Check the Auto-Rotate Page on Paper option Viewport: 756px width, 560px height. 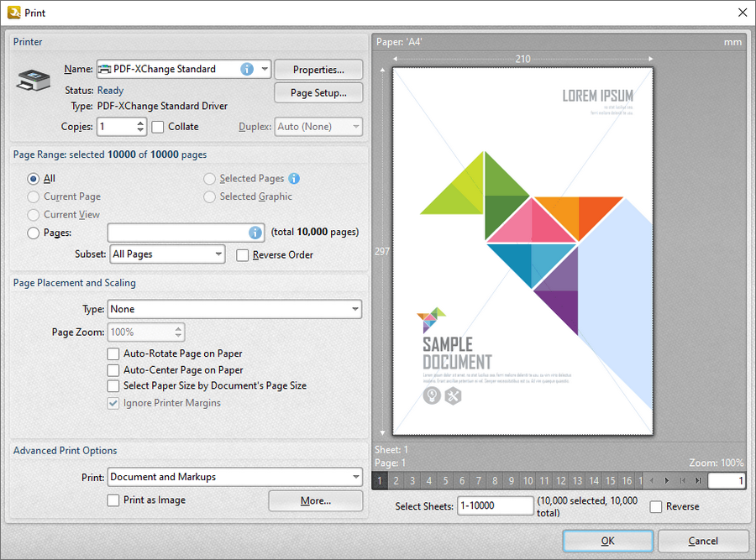(x=113, y=353)
